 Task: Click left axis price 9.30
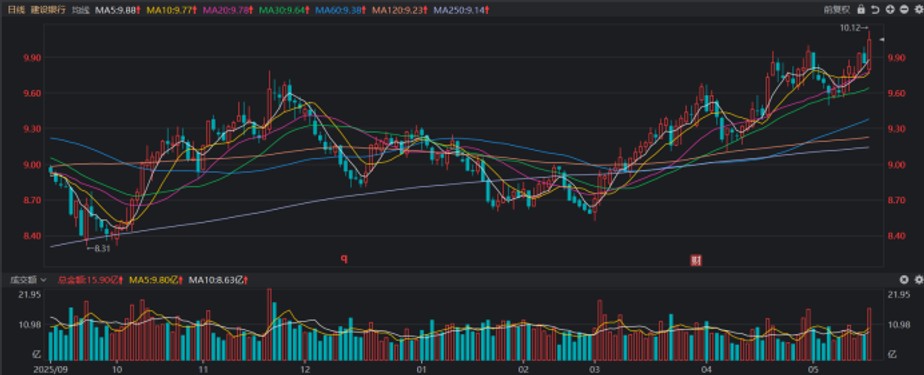pyautogui.click(x=32, y=129)
